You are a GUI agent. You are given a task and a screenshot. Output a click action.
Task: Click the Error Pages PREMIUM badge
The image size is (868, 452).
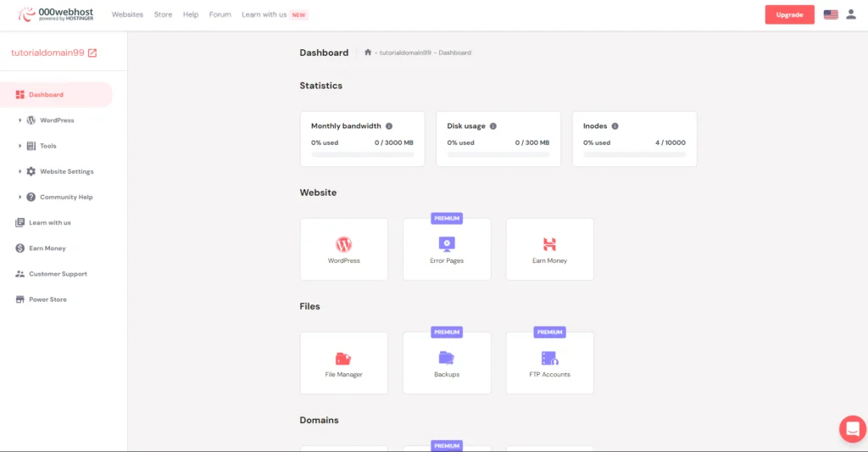447,218
